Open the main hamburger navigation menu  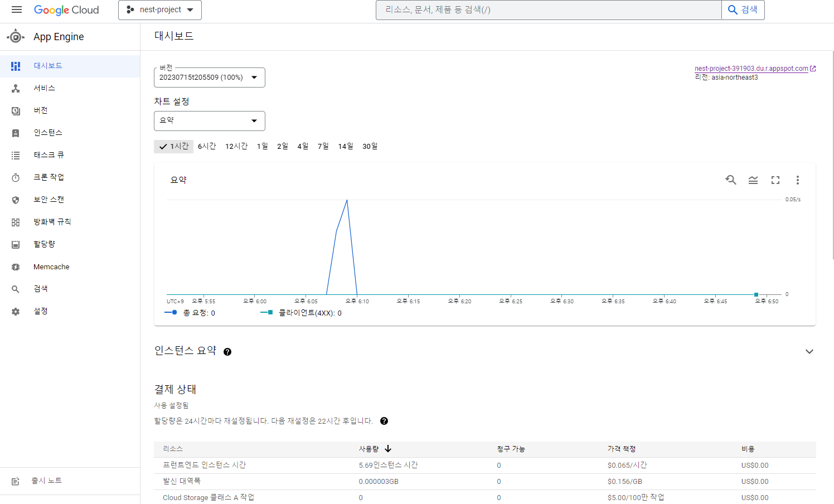tap(16, 10)
